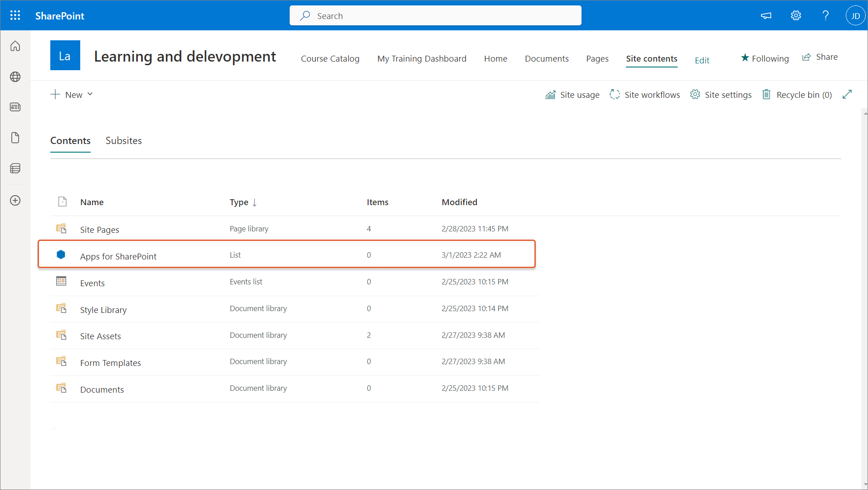
Task: Sort by the Type column header
Action: [x=239, y=202]
